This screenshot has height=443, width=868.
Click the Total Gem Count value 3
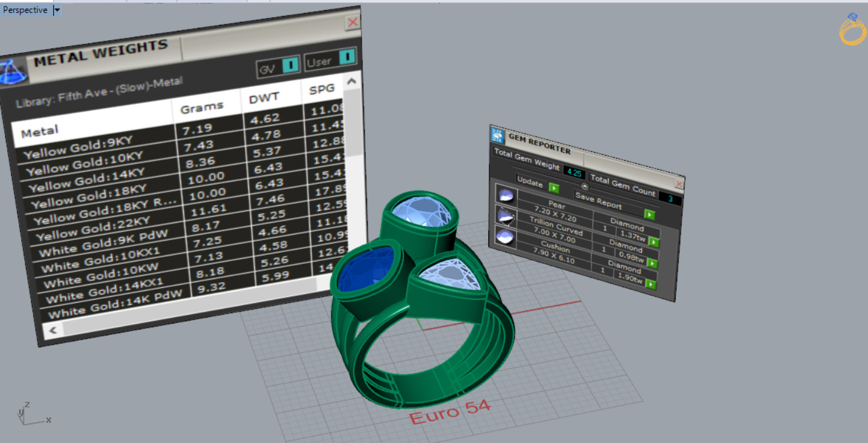tap(670, 199)
